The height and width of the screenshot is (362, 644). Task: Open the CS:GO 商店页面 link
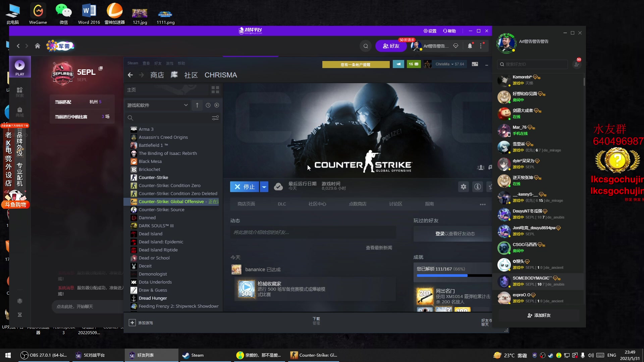pyautogui.click(x=246, y=204)
